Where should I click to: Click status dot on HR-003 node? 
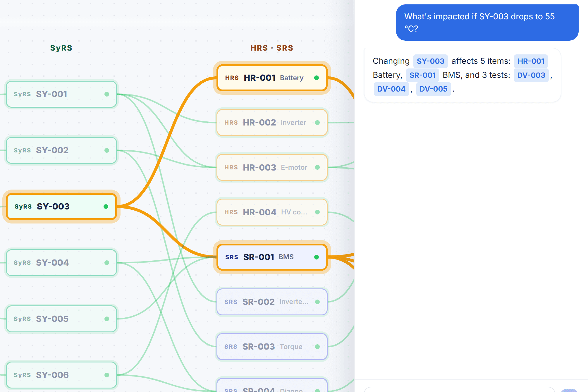[x=317, y=167]
